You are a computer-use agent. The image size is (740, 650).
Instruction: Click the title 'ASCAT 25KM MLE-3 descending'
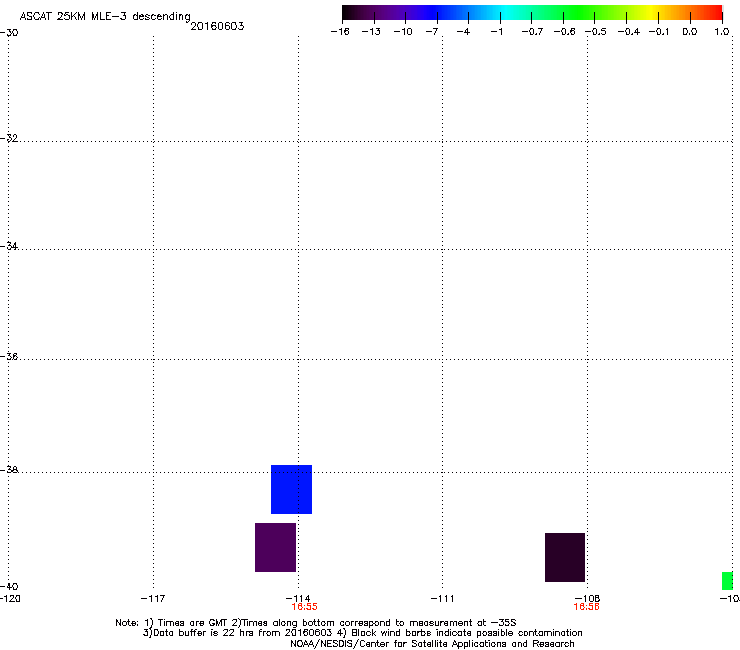tap(105, 17)
